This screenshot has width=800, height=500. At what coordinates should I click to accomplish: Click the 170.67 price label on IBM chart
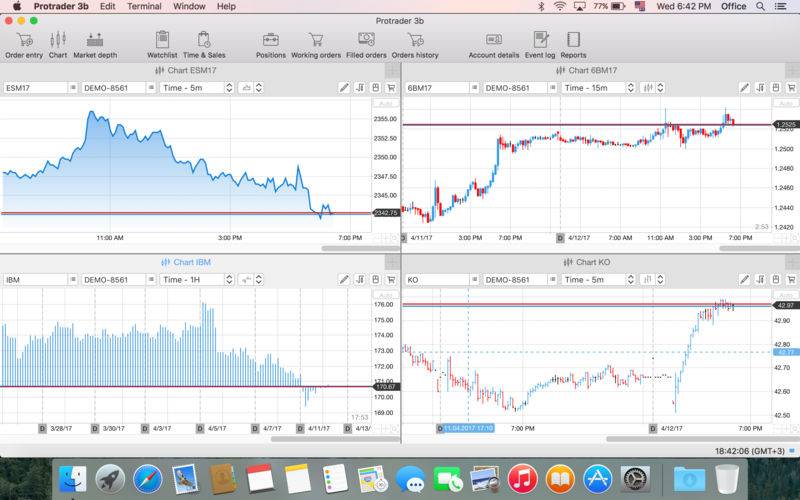386,387
